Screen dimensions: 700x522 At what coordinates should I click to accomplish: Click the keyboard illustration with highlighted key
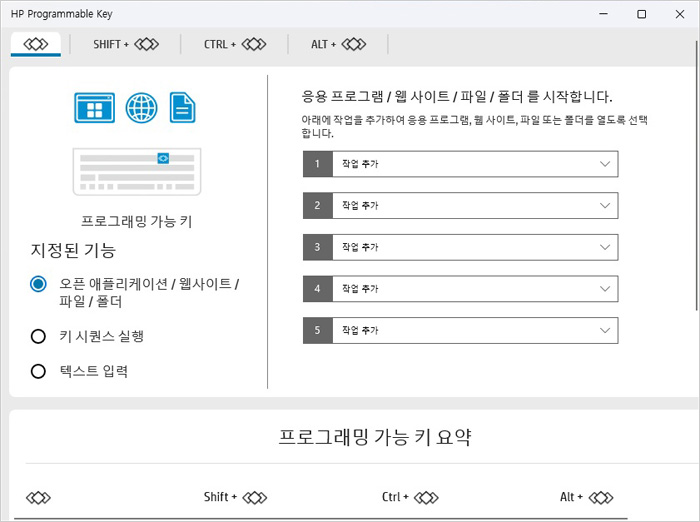click(x=137, y=172)
